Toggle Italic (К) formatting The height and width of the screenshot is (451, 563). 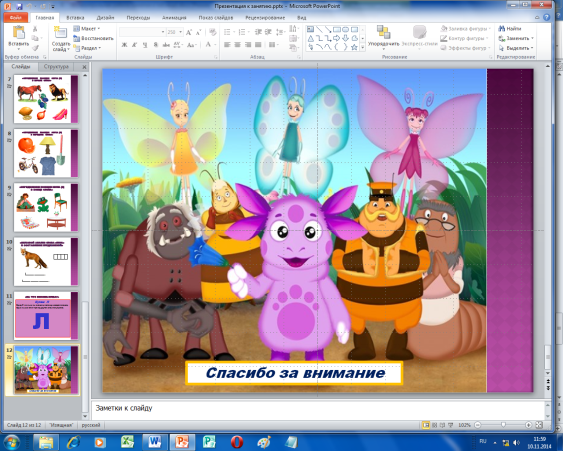pyautogui.click(x=134, y=45)
